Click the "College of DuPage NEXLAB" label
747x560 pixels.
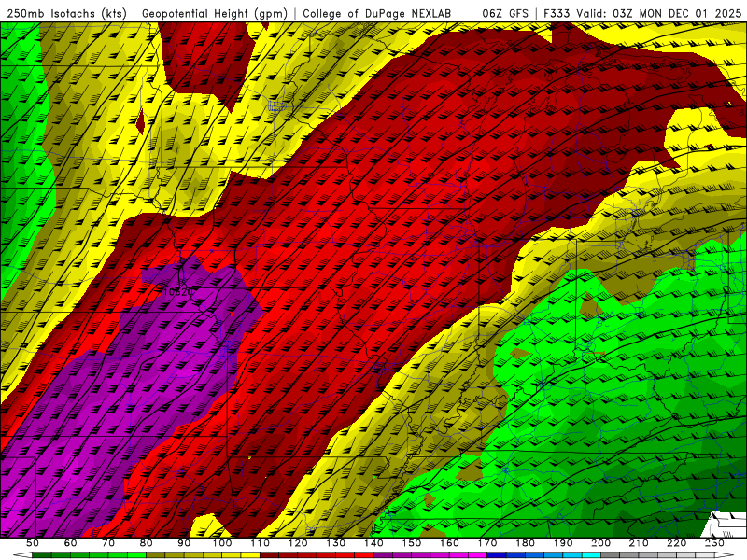[x=377, y=13]
